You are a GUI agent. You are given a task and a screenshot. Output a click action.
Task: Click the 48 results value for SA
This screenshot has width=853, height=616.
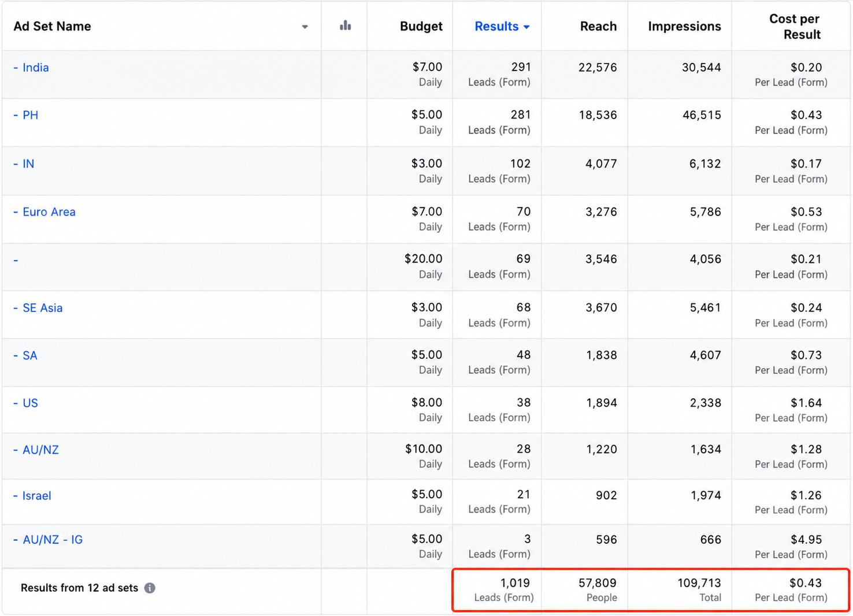(x=524, y=355)
